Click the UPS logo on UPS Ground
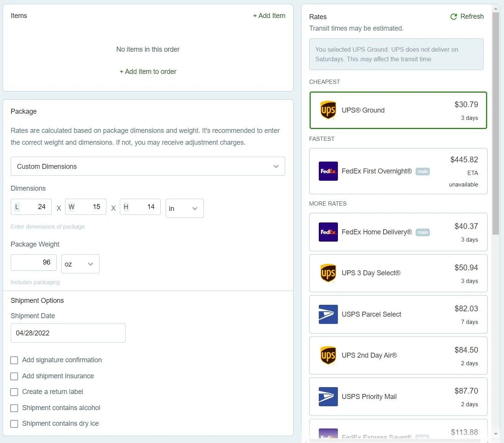The image size is (504, 443). (x=328, y=110)
